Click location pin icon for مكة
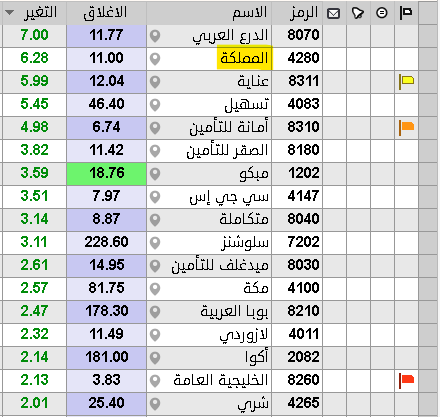440x417 pixels. pyautogui.click(x=155, y=289)
